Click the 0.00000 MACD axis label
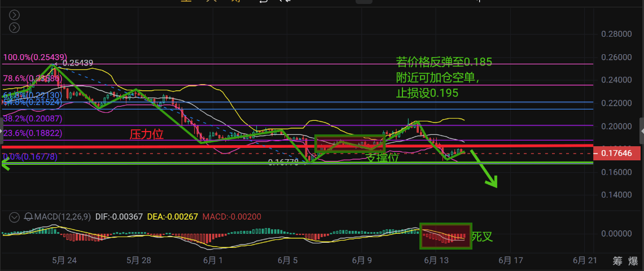Screen dimensions: 644x271 [616, 234]
